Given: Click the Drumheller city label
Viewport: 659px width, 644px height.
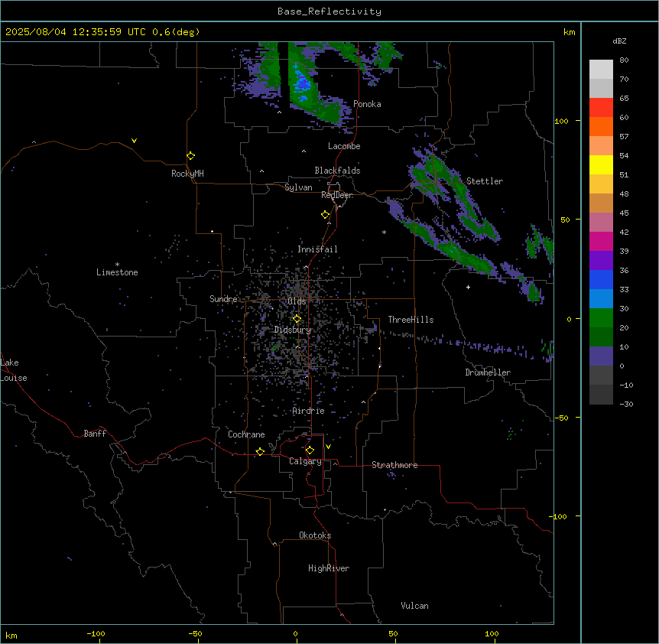Looking at the screenshot, I should tap(488, 372).
